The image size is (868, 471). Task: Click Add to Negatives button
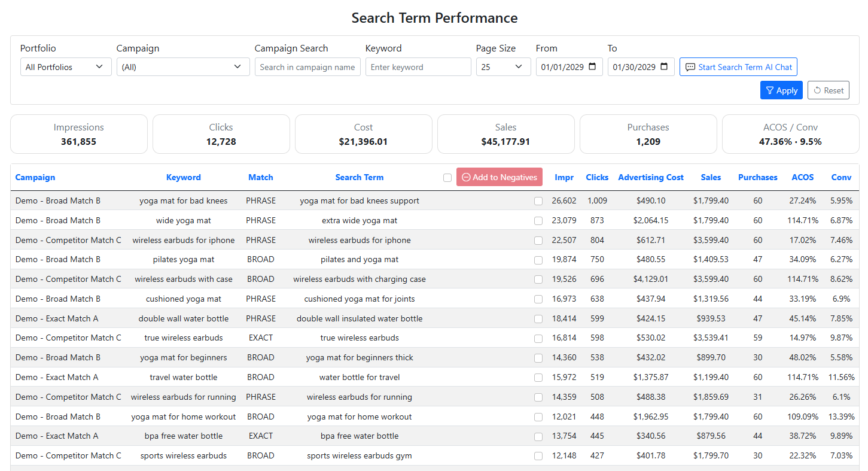point(500,177)
